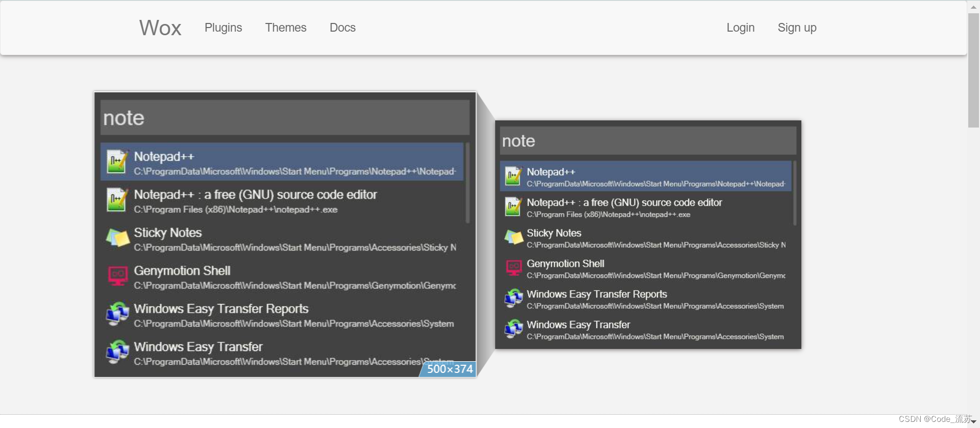
Task: Click Windows Easy Transfer Reports icon in right preview
Action: [x=513, y=298]
